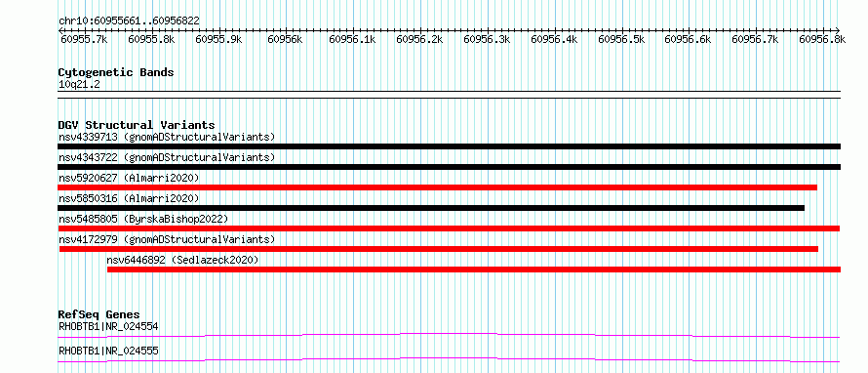Click the red bar for nsv4172979
The image size is (868, 373).
click(439, 249)
